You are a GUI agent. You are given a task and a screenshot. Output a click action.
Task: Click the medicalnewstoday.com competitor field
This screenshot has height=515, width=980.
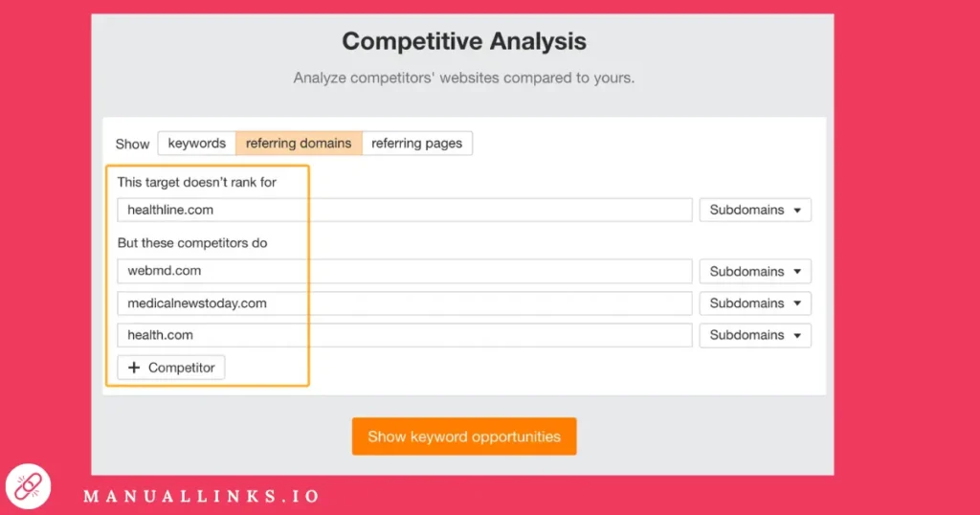(405, 303)
